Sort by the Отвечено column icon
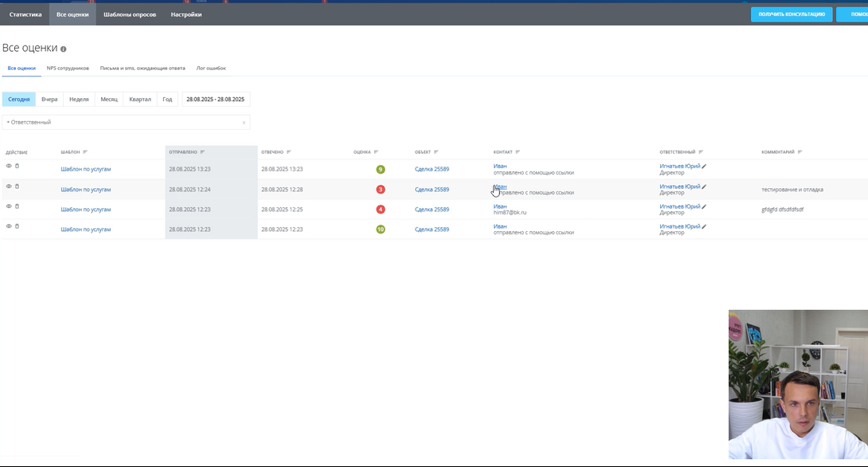Screen dimensions: 868x467 tap(289, 151)
